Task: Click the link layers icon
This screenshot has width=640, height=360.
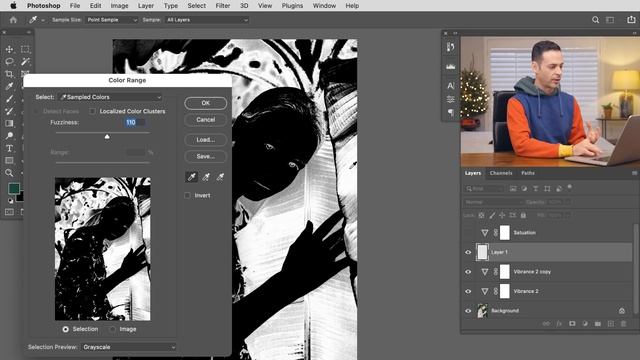Action: tap(546, 324)
